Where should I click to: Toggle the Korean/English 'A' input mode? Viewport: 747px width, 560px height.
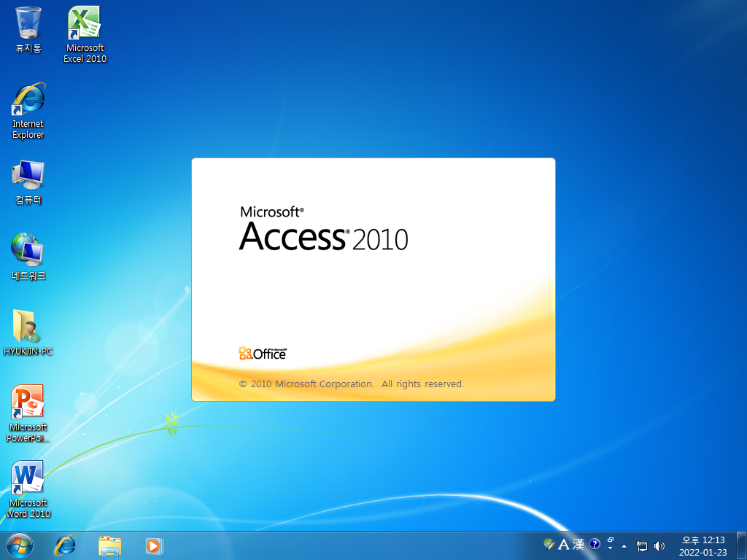tap(564, 544)
